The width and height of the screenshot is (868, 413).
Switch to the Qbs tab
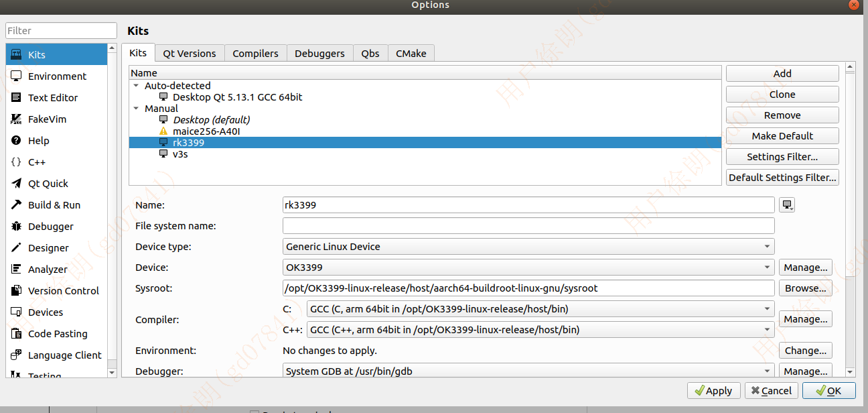(x=370, y=54)
